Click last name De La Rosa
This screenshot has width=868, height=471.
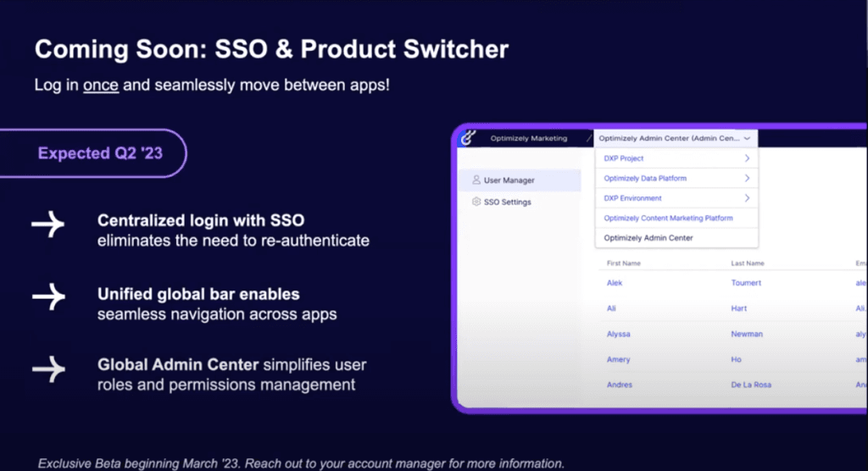click(751, 385)
